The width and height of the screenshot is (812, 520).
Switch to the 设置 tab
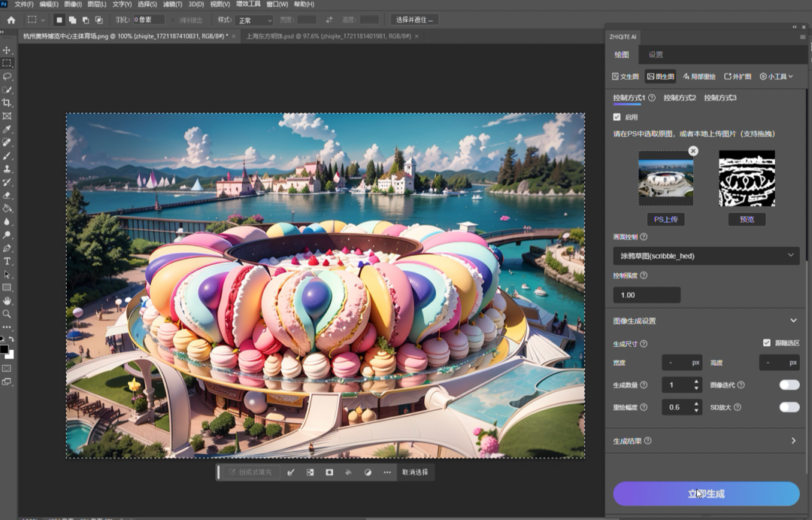tap(656, 55)
